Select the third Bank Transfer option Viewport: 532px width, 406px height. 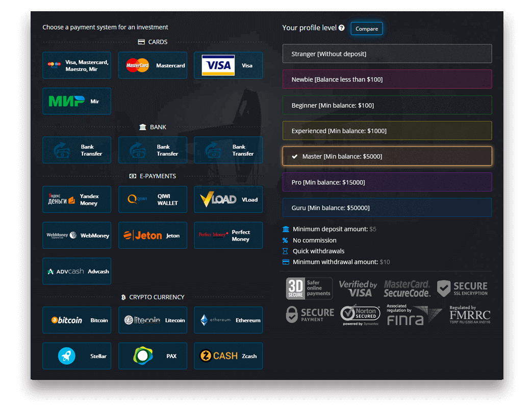click(229, 150)
